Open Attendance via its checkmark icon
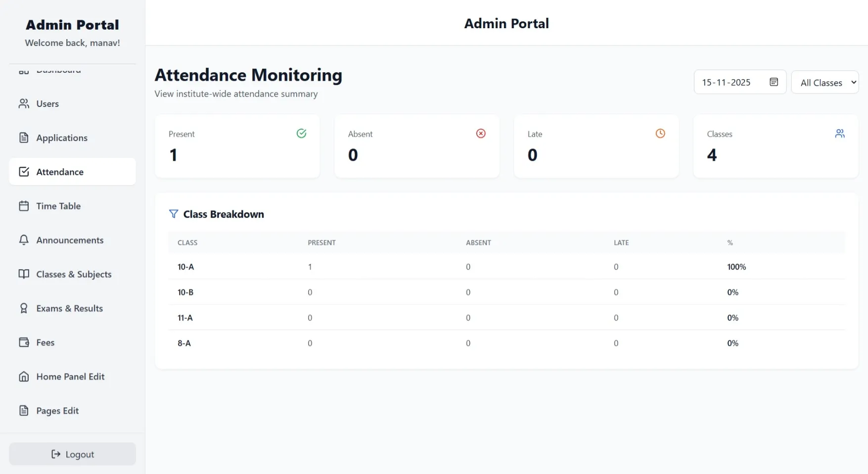The height and width of the screenshot is (474, 868). tap(24, 172)
